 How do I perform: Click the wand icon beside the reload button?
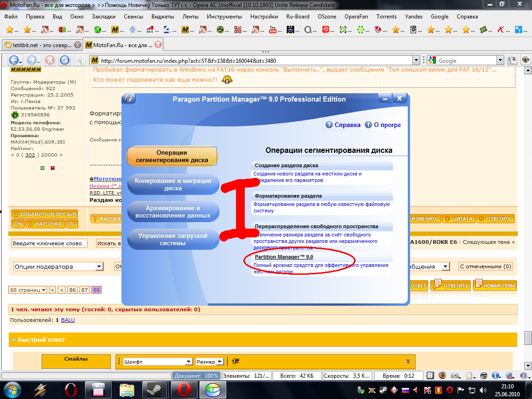79,60
